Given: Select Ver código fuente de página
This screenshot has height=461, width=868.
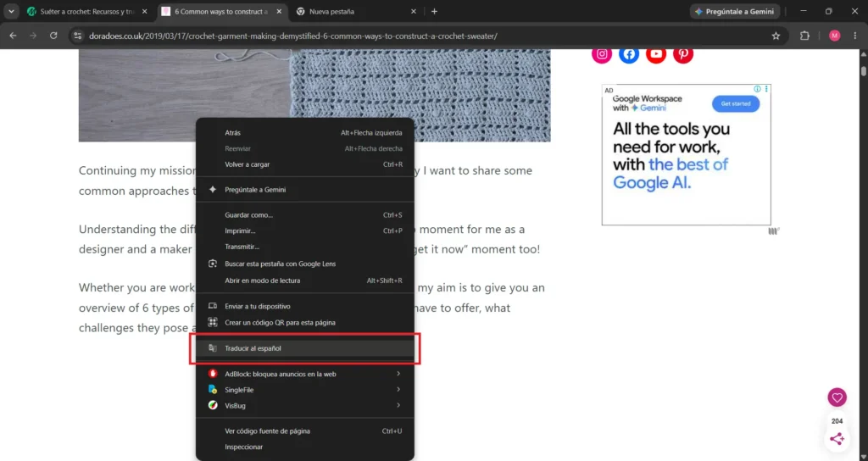Looking at the screenshot, I should (x=305, y=430).
